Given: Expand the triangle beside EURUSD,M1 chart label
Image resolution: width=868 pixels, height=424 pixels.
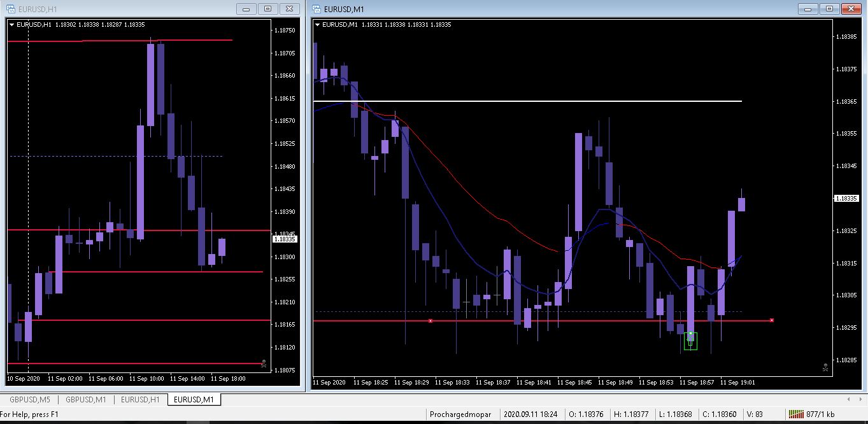Looking at the screenshot, I should (x=318, y=25).
